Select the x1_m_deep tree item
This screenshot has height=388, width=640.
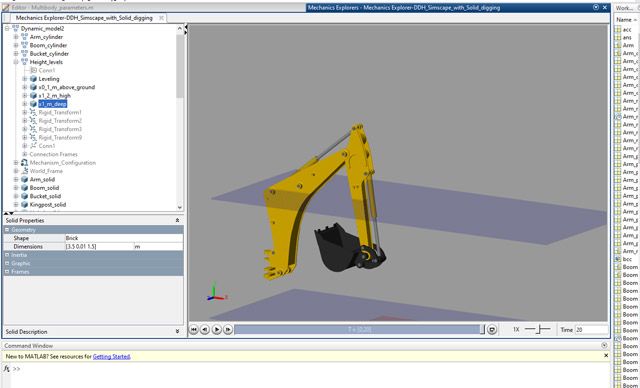click(52, 104)
